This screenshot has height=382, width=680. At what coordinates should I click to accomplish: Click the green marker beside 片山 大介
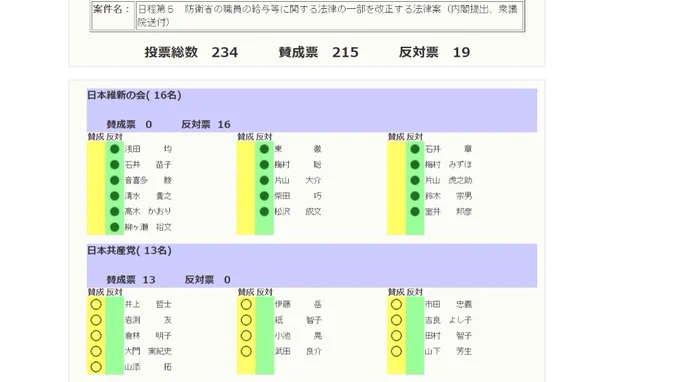[264, 180]
